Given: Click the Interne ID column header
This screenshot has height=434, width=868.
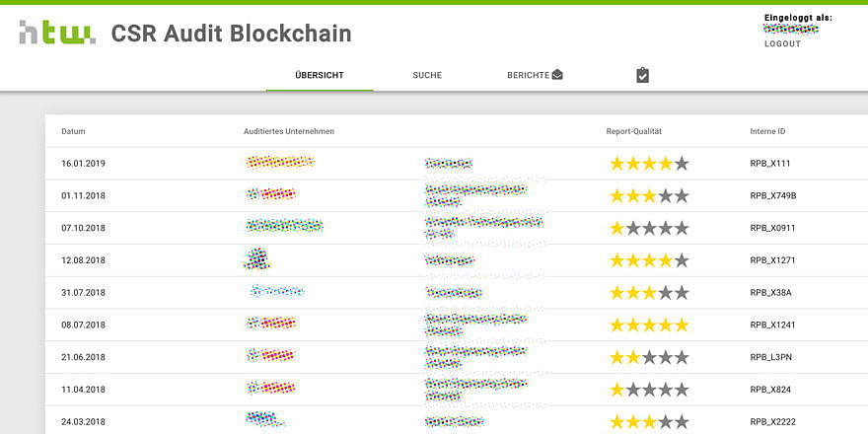Looking at the screenshot, I should [767, 131].
